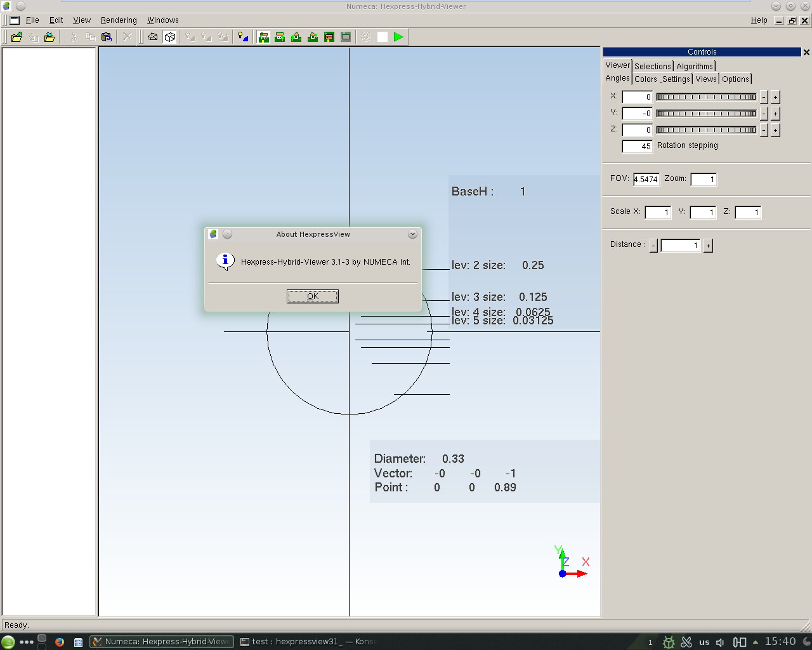Decrease X angle with minus button
The image size is (812, 650).
[764, 97]
